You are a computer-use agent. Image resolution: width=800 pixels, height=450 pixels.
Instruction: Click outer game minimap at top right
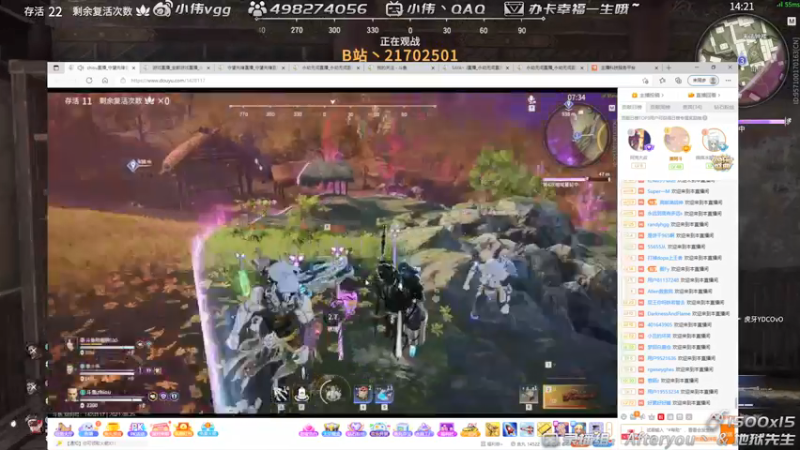(741, 60)
